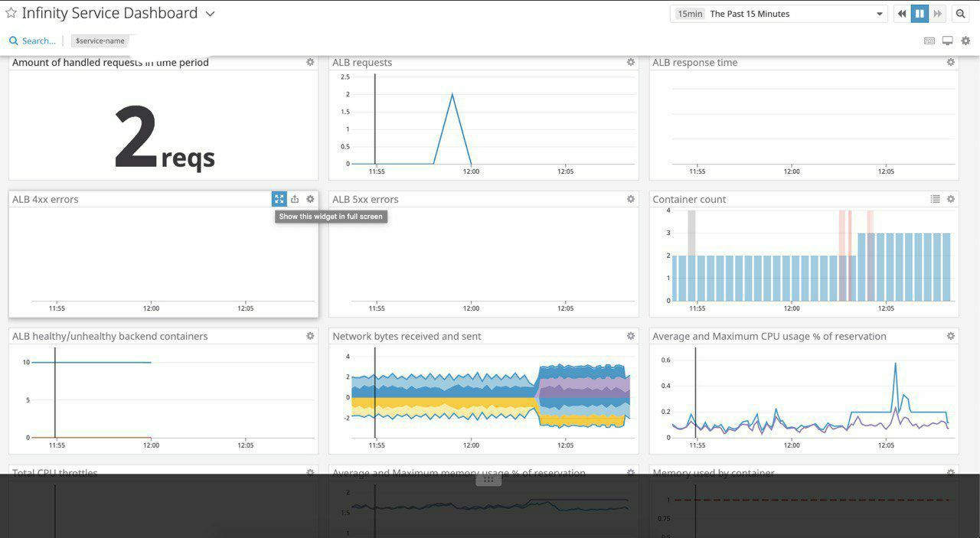Screen dimensions: 980x538
Task: Open the gear on ALB response time widget
Action: (950, 62)
